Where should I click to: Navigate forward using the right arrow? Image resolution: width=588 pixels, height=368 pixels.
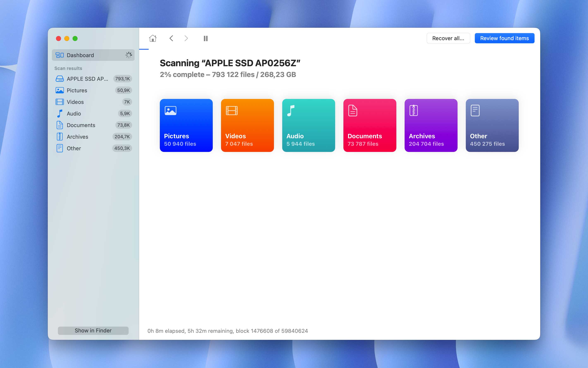pos(186,38)
